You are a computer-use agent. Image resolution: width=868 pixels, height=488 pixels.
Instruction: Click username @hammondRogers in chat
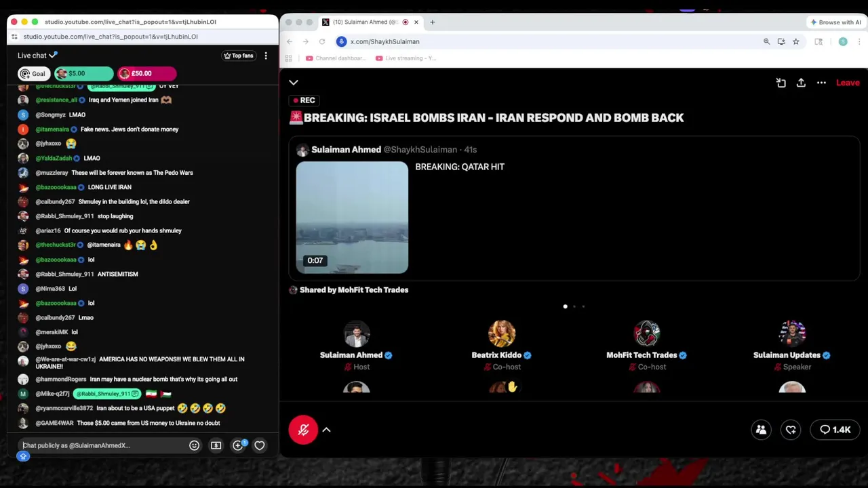tap(61, 379)
